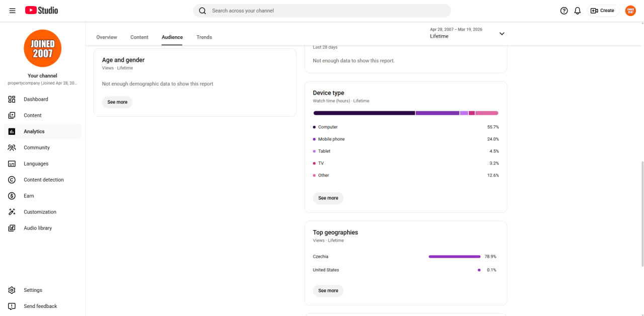This screenshot has width=644, height=316.
Task: See more in Device type card
Action: (328, 198)
